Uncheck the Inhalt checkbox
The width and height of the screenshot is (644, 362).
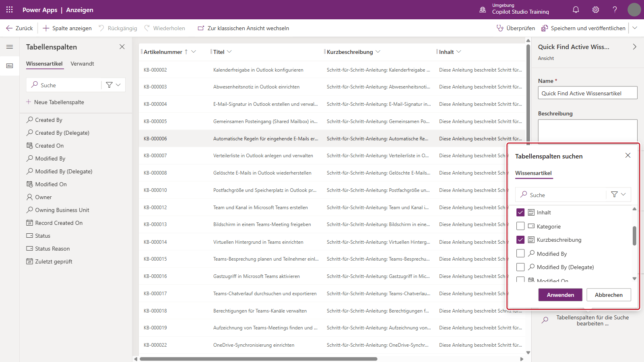coord(520,212)
